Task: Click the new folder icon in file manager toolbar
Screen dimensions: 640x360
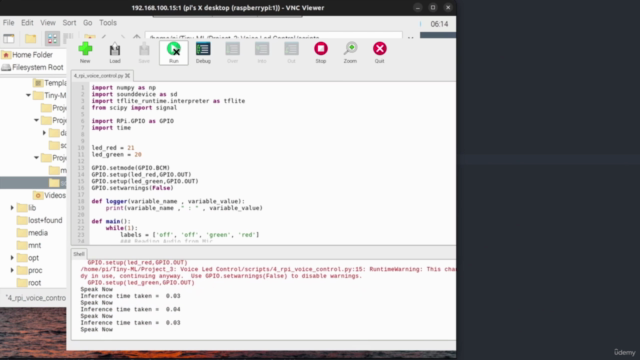Action: [31, 39]
